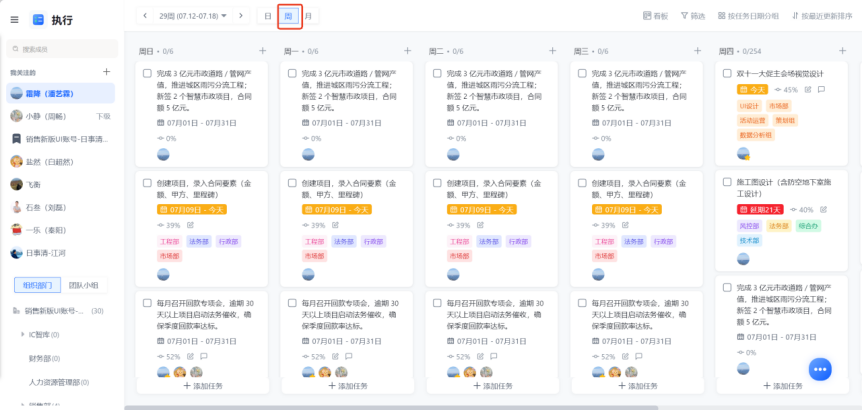Screen dimensions: 862x411
Task: Click the organization icon beside 销售新版UI账号 (30)
Action: pyautogui.click(x=16, y=311)
